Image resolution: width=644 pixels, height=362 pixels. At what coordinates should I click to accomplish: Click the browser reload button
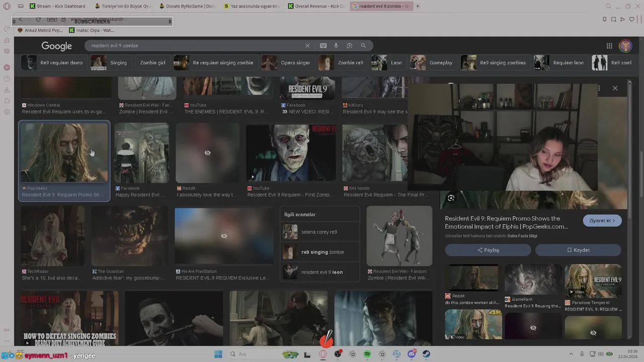pyautogui.click(x=38, y=20)
